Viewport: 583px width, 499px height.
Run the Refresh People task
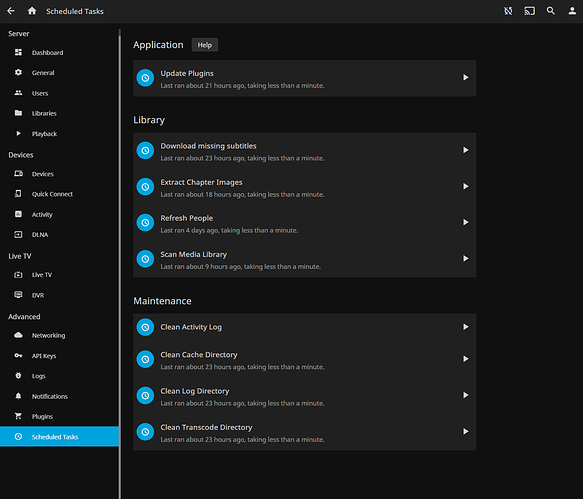click(465, 222)
